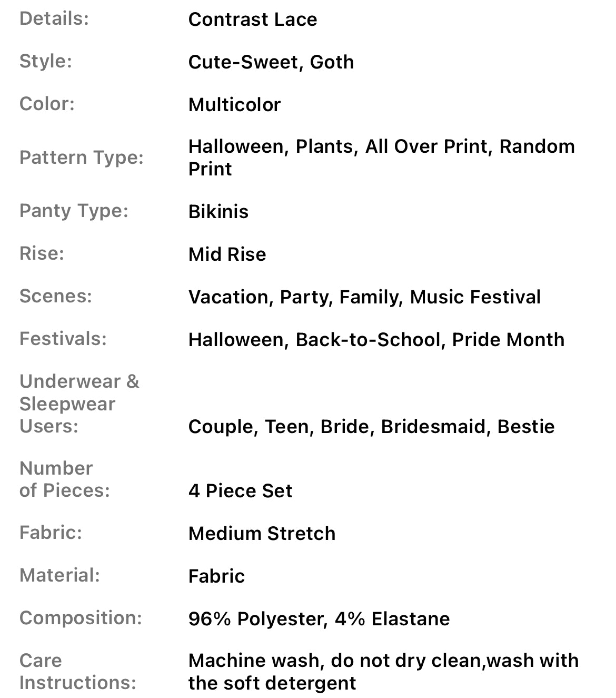
Task: Click the '4 Piece Set' value
Action: 240,491
